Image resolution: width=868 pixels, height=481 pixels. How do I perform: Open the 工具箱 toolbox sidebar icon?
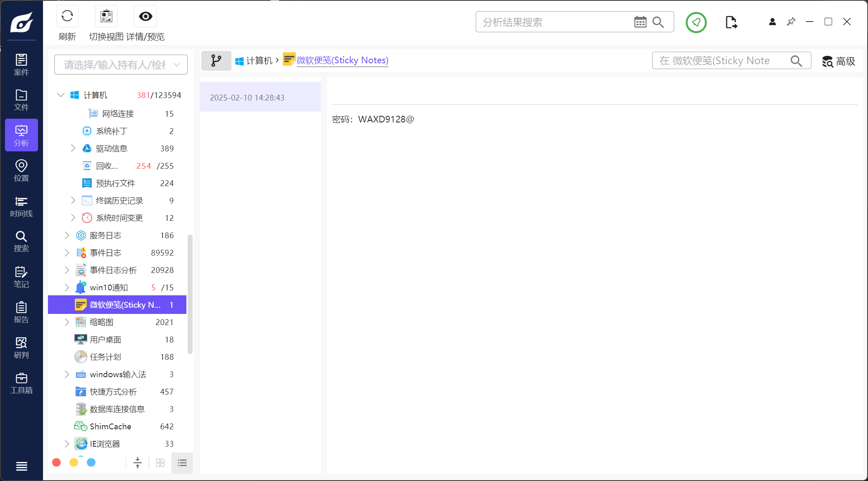21,383
